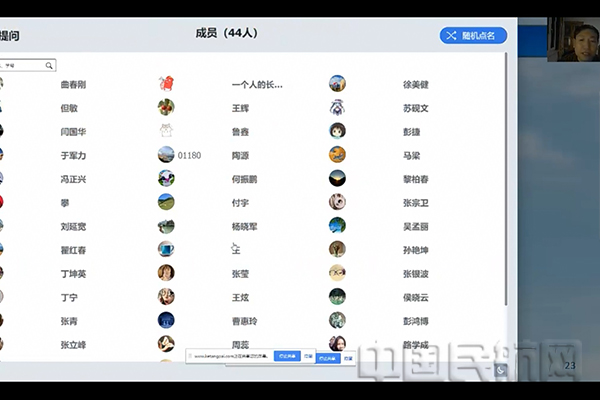The height and width of the screenshot is (400, 600).
Task: Click avatar of member 张莹
Action: [x=166, y=272]
